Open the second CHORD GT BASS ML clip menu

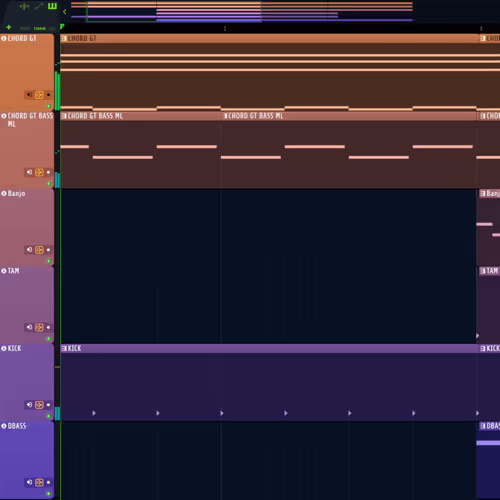[226, 116]
